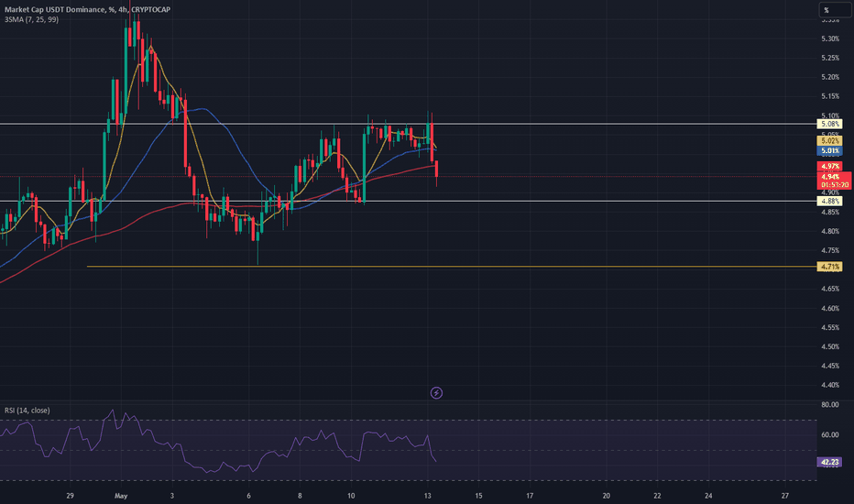Screen dimensions: 854x504
Task: Click the 6 date label on time axis
Action: tap(249, 496)
